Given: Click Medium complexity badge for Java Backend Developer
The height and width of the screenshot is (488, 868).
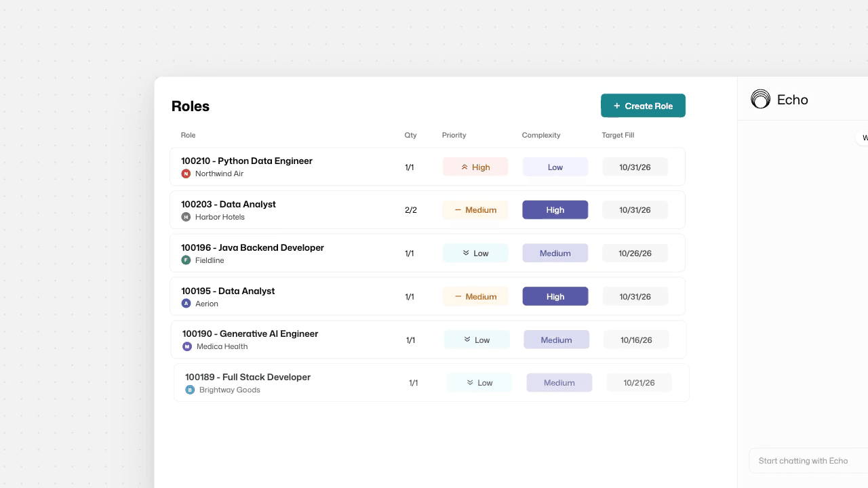Looking at the screenshot, I should pos(555,253).
